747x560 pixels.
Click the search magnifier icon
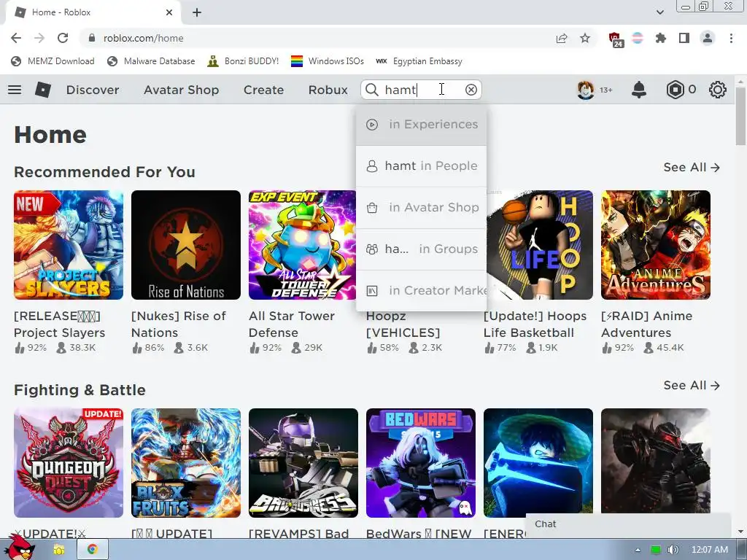(x=372, y=90)
